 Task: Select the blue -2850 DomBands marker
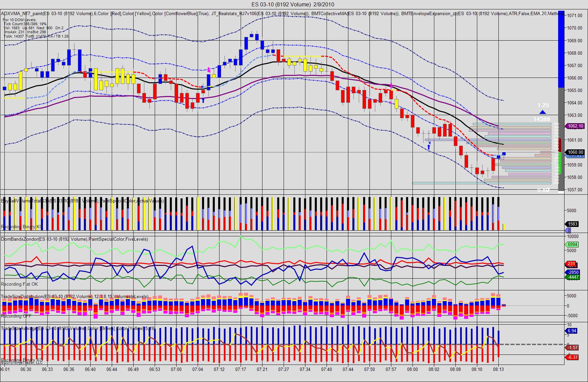pyautogui.click(x=572, y=272)
